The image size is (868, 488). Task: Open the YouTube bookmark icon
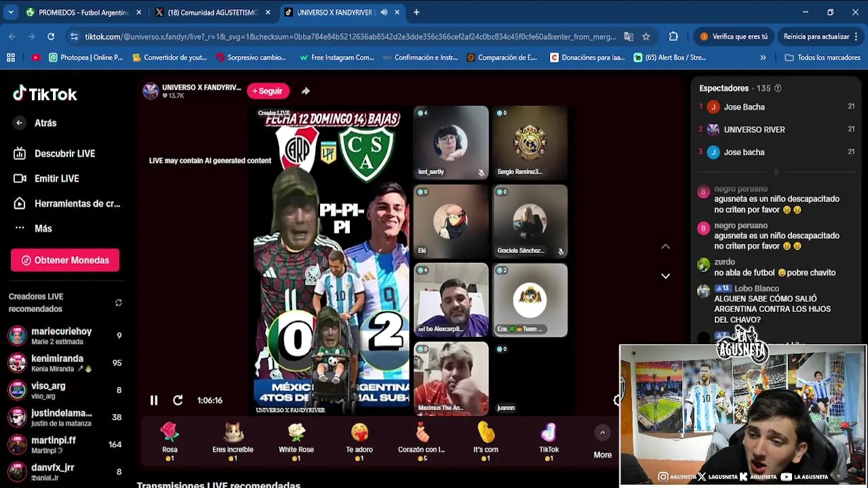35,58
